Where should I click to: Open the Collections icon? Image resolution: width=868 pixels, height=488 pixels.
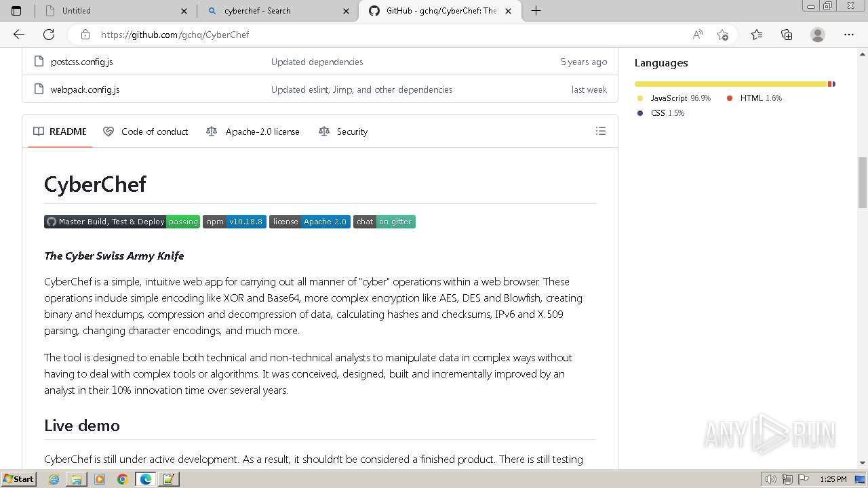pyautogui.click(x=787, y=35)
